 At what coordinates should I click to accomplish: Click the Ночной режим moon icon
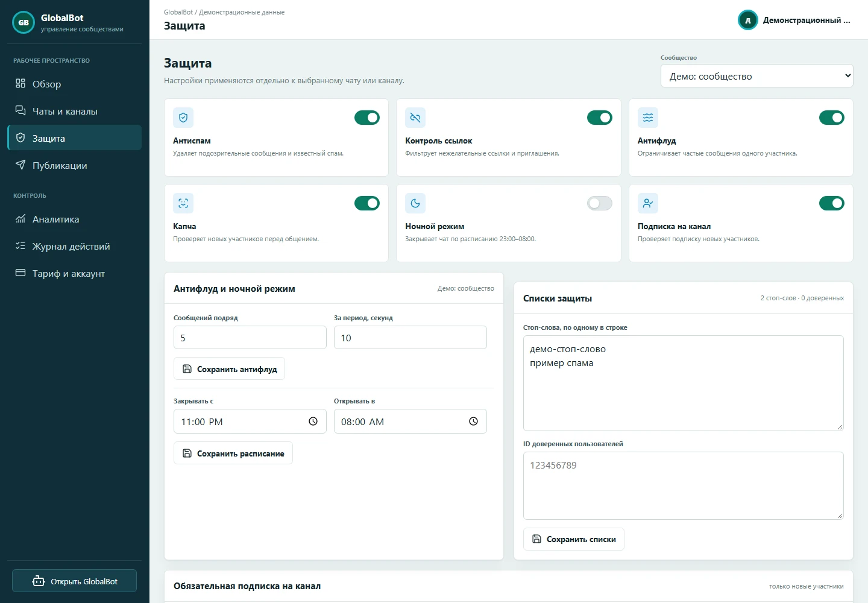tap(415, 203)
